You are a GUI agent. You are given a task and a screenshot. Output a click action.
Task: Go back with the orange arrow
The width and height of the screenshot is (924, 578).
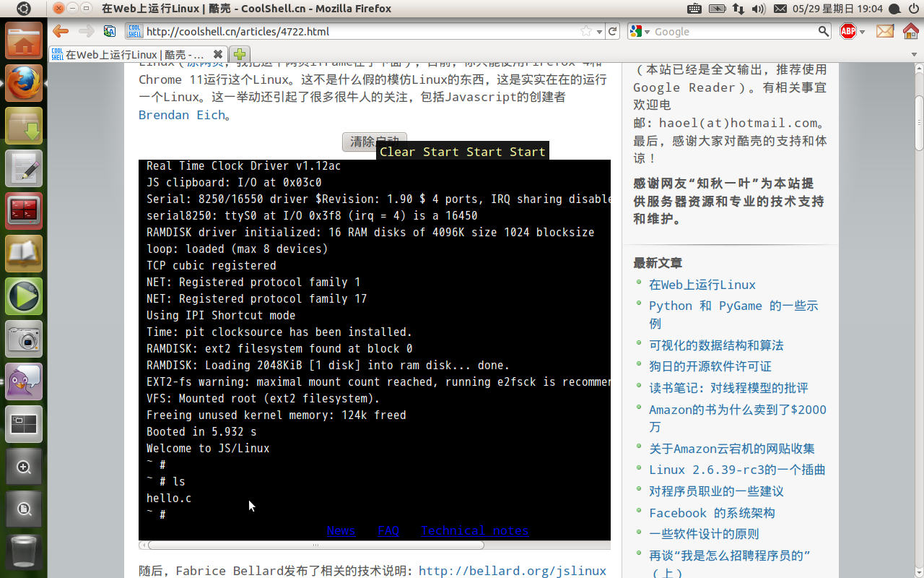(61, 31)
